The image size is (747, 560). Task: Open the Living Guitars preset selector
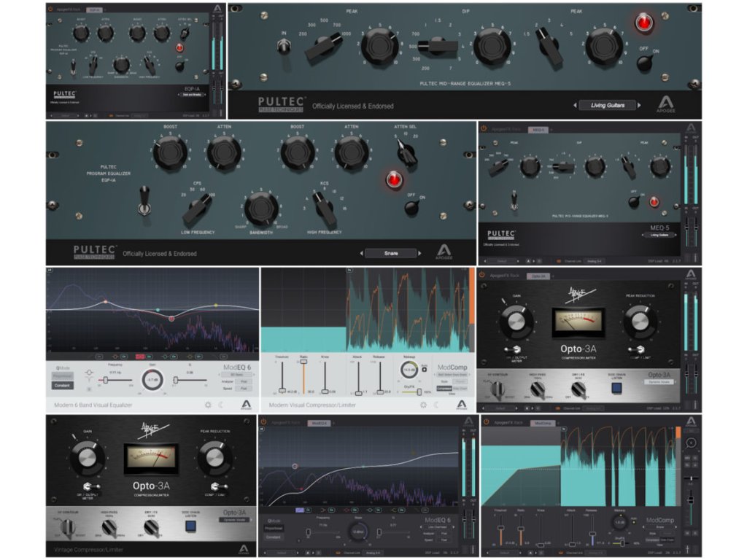click(x=607, y=105)
